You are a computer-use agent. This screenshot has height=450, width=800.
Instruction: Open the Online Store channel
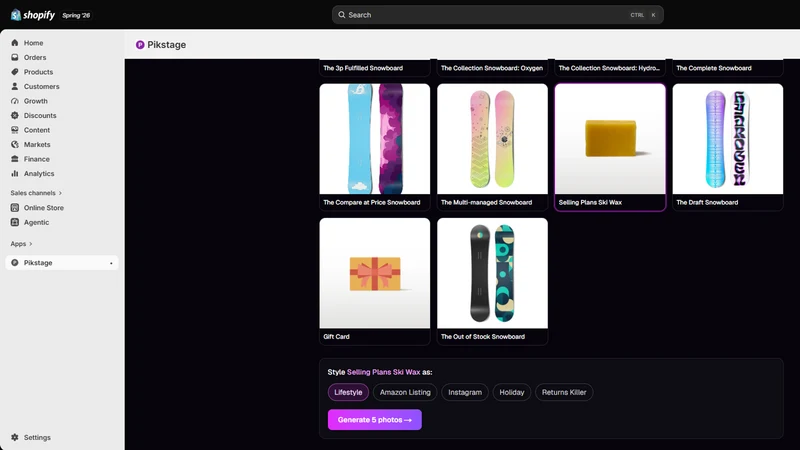(43, 208)
